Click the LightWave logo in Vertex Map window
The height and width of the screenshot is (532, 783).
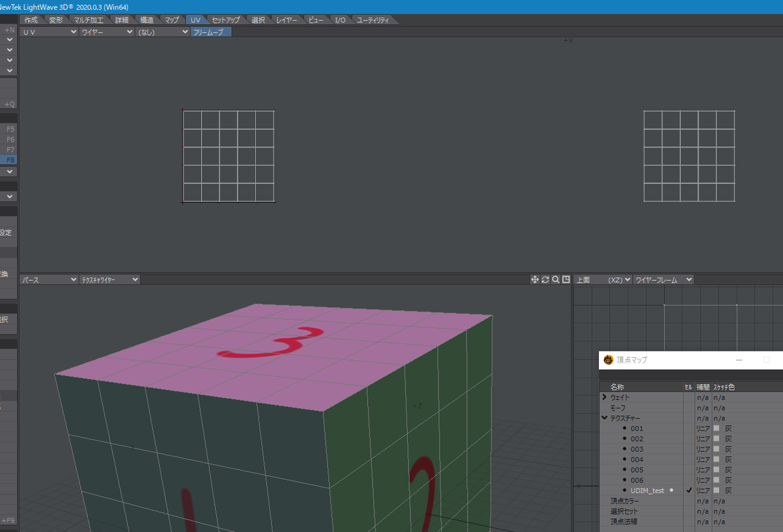(x=609, y=360)
